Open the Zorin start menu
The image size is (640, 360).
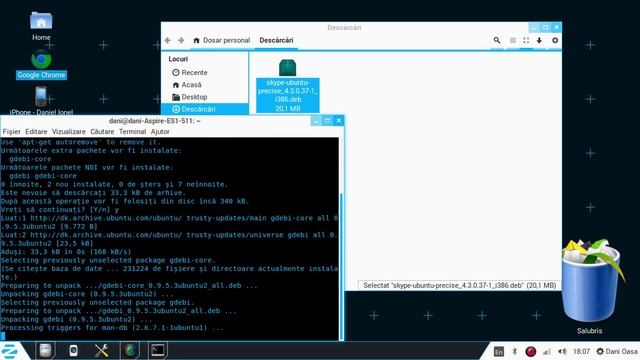10,351
